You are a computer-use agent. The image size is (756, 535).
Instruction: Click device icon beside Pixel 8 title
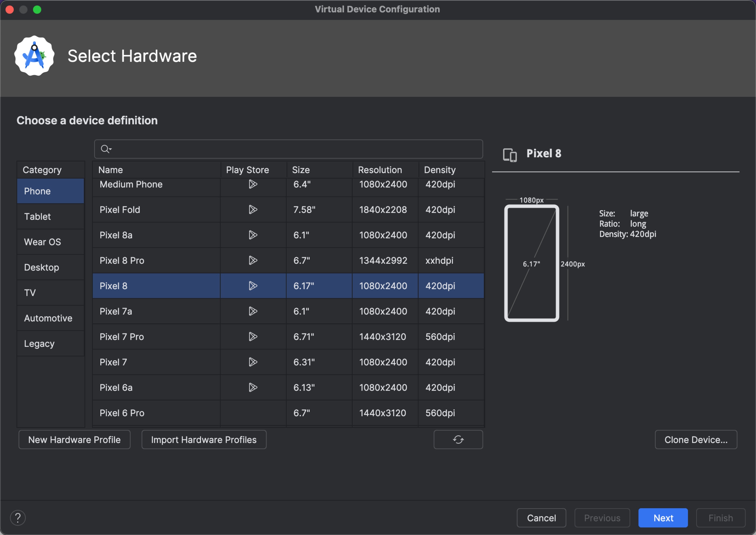tap(510, 155)
